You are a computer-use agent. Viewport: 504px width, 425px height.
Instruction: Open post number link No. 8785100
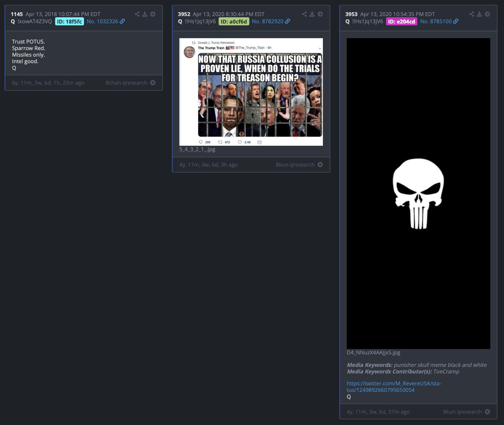436,21
